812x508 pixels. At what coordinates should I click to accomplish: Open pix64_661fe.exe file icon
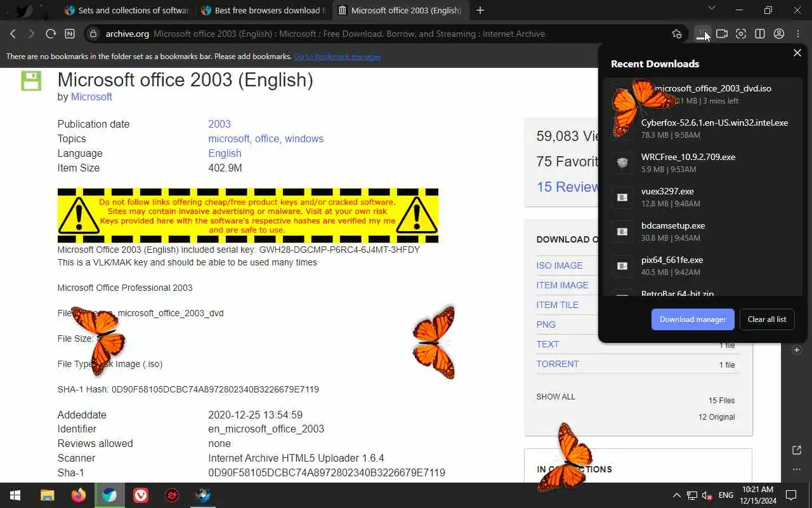[622, 266]
